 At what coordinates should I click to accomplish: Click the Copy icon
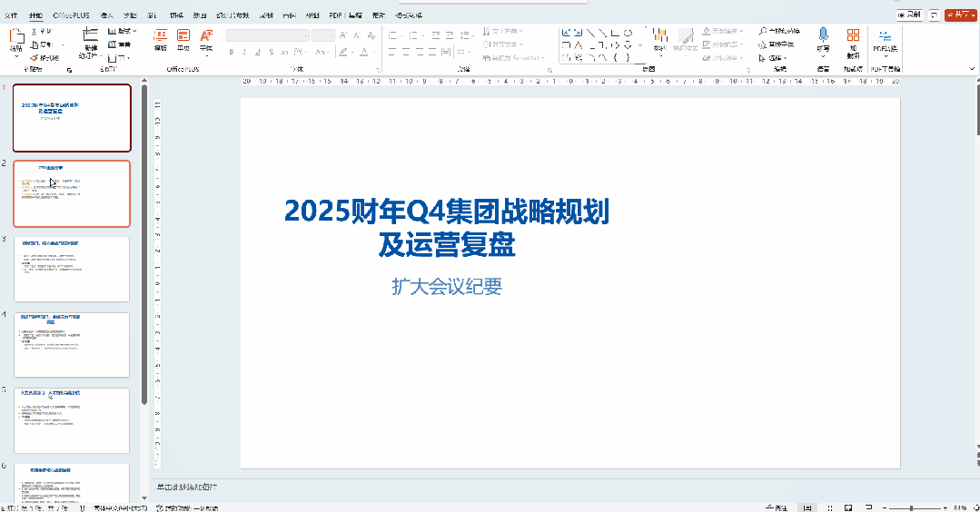(34, 44)
